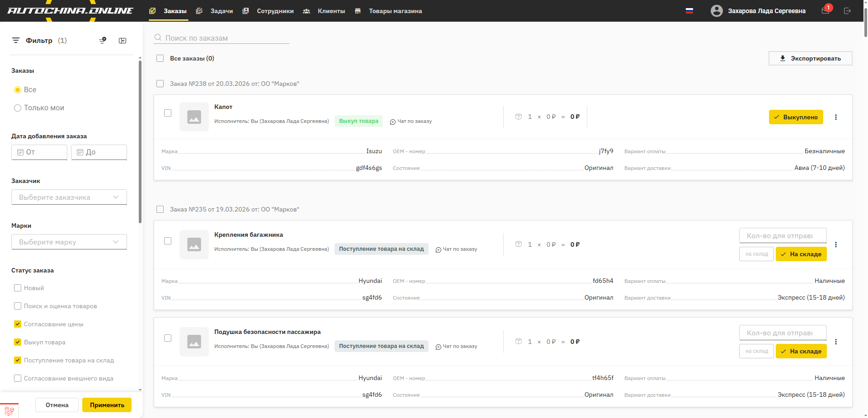Click the До date input
The image size is (868, 418).
click(x=99, y=152)
